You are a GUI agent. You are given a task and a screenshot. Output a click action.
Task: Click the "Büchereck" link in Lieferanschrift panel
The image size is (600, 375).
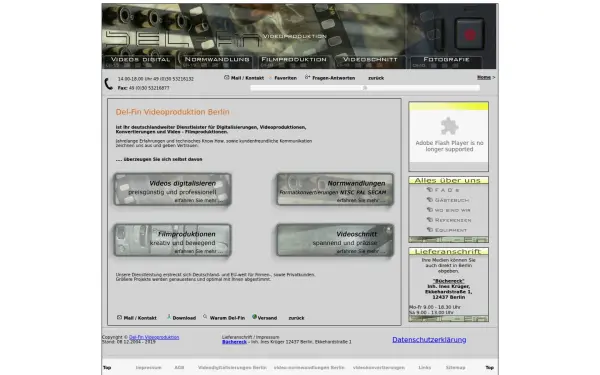[x=448, y=281]
